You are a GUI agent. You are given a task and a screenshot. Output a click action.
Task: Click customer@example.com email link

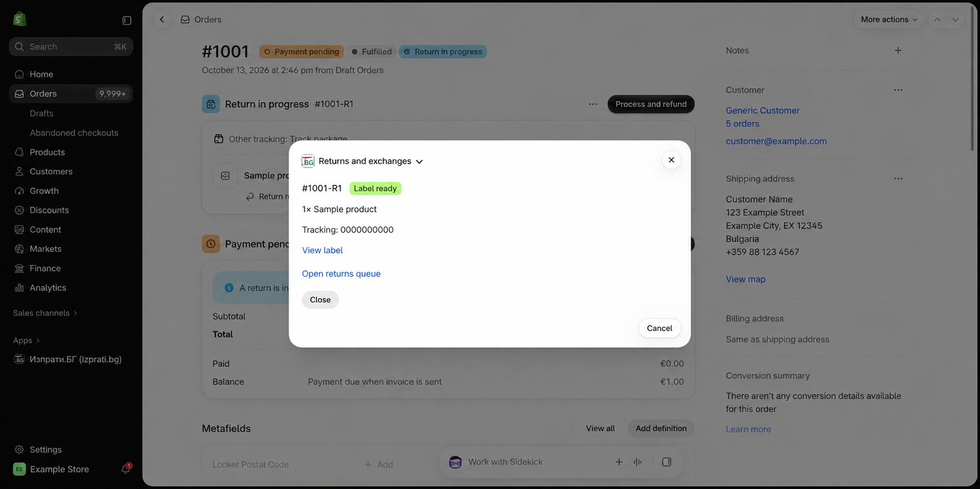point(776,141)
